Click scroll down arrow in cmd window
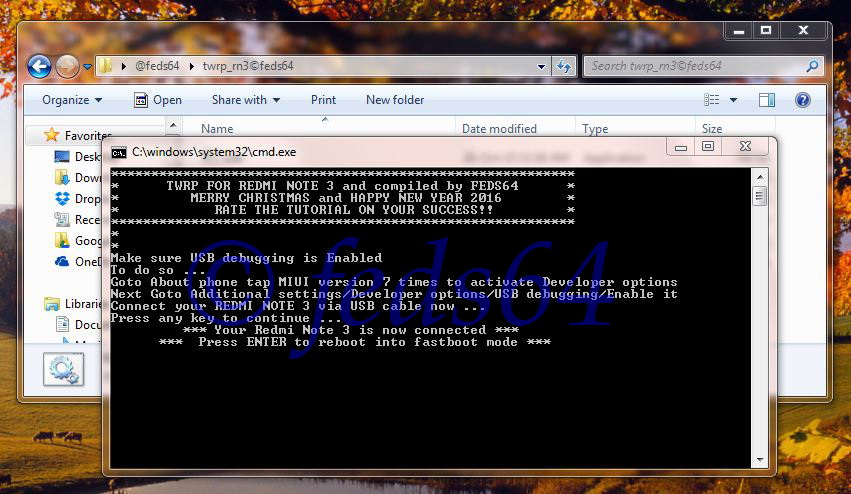Image resolution: width=851 pixels, height=494 pixels. (x=759, y=460)
